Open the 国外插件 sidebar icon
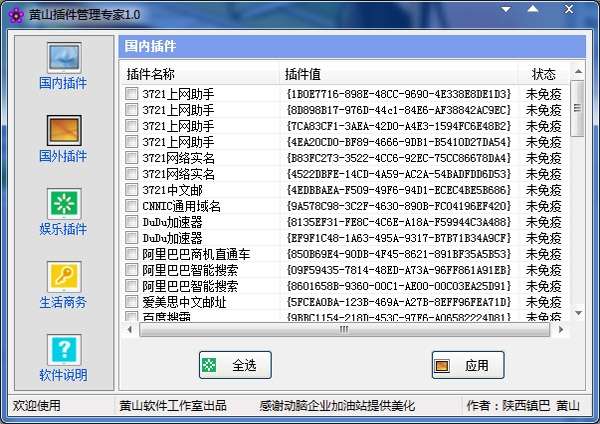This screenshot has height=424, width=600. (x=64, y=130)
